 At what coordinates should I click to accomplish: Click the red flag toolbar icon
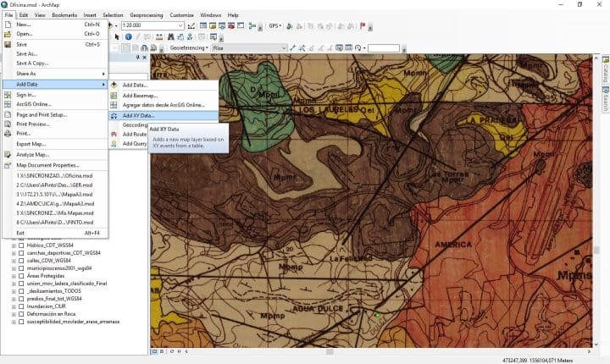point(363,25)
